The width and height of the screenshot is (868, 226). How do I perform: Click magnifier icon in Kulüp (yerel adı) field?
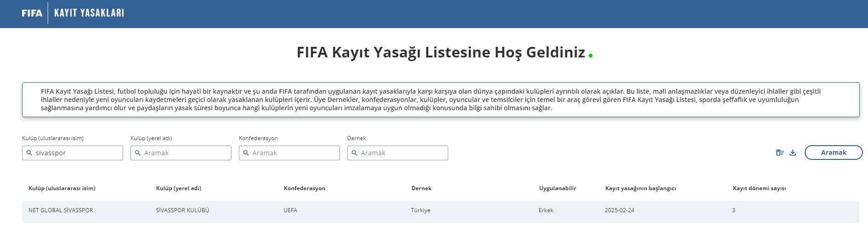(138, 153)
